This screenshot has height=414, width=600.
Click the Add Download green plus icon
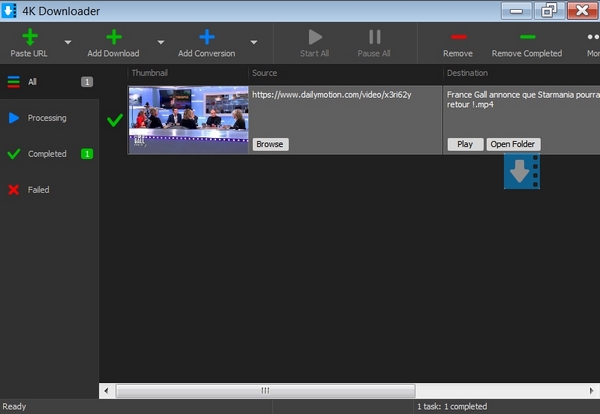click(114, 37)
